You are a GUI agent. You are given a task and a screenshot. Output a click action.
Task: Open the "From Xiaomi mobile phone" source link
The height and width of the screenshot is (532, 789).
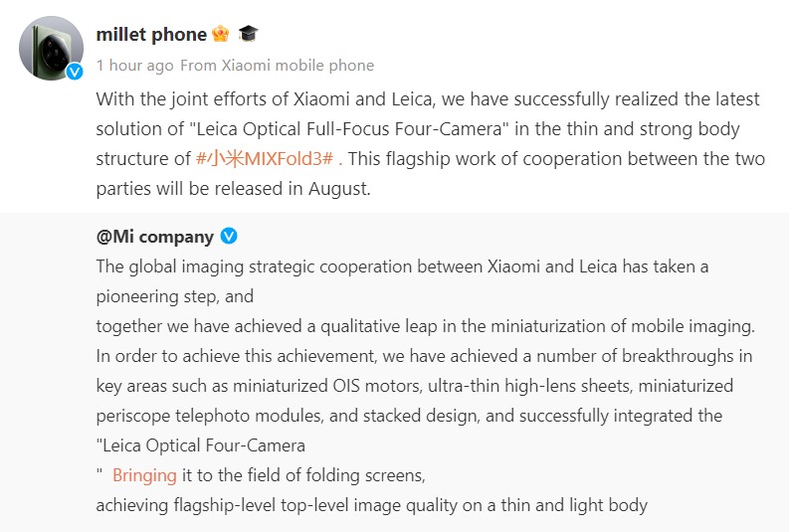(278, 66)
